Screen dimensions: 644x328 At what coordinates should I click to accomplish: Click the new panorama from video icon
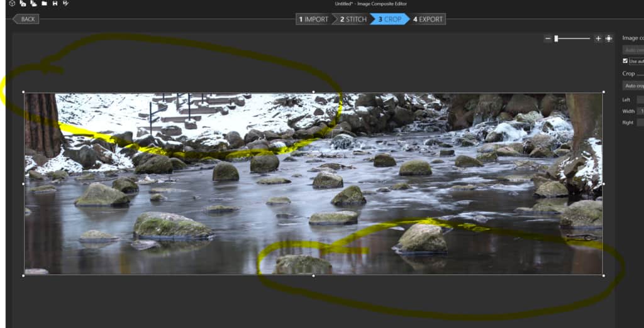pyautogui.click(x=33, y=3)
